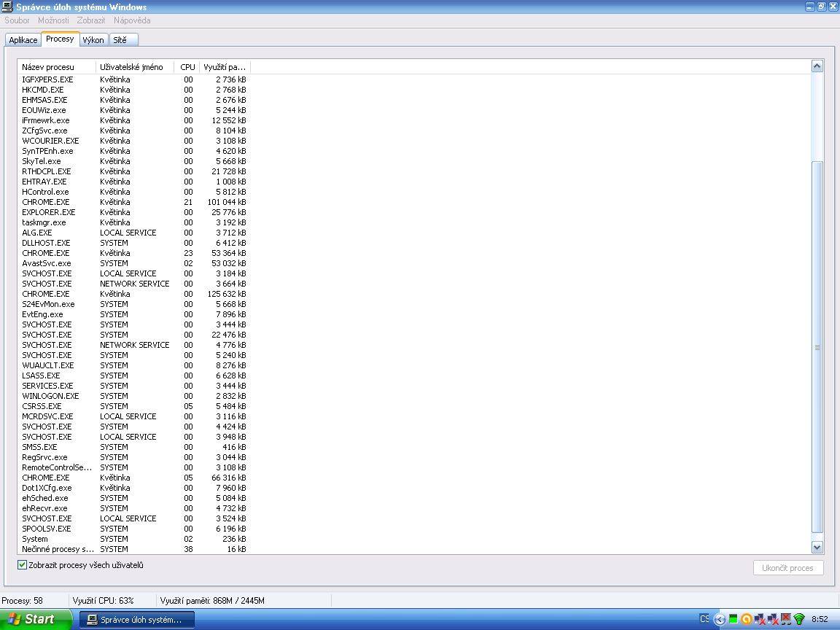Select the SynTPEnh.exe process row

pos(134,150)
